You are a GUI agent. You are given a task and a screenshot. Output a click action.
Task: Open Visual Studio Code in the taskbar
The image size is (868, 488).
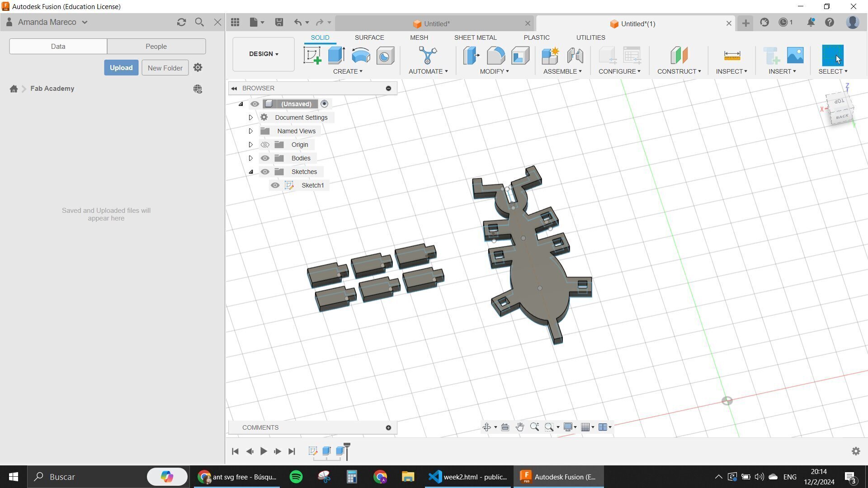coord(468,477)
